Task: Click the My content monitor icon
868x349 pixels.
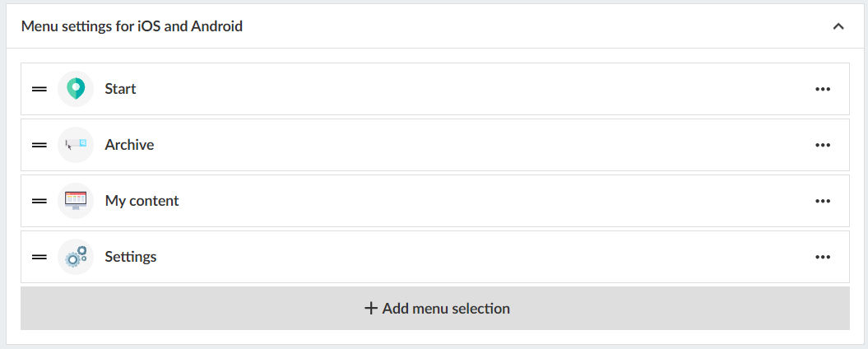Action: pyautogui.click(x=76, y=201)
